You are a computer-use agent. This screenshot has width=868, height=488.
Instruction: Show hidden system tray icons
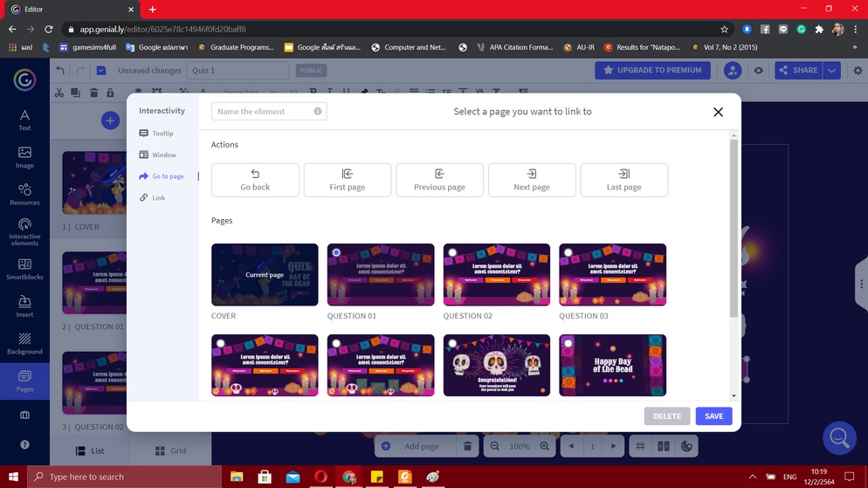pos(753,477)
